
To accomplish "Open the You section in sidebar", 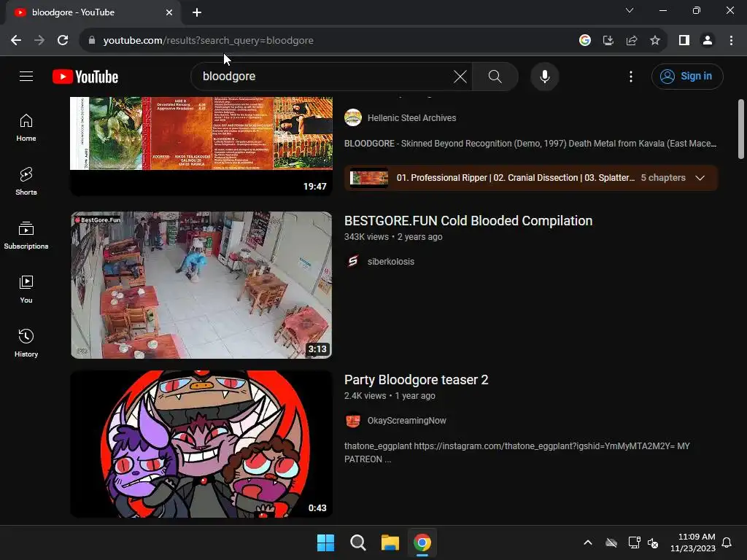I will (26, 289).
